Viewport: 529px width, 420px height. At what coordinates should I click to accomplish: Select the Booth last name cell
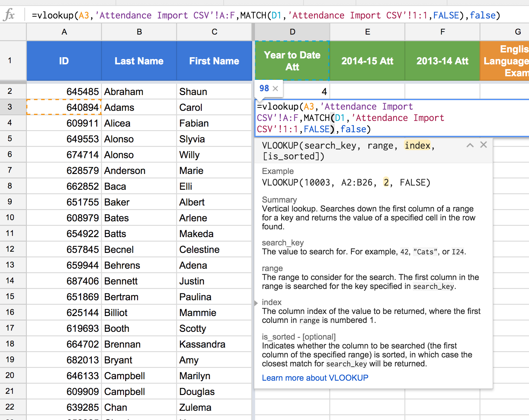(x=139, y=328)
